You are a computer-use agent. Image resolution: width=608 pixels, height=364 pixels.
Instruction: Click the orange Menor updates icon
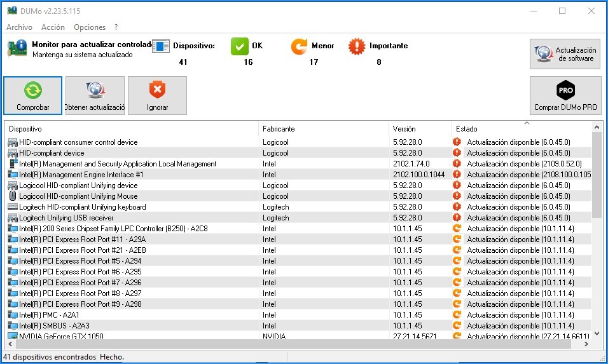pos(299,46)
